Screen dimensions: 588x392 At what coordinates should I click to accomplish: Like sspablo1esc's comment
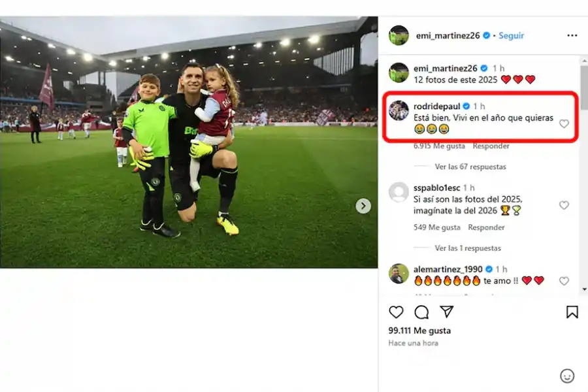[x=564, y=205]
